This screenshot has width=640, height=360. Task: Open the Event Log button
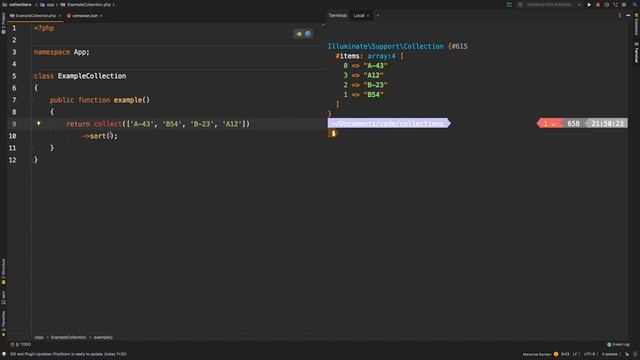(x=618, y=344)
